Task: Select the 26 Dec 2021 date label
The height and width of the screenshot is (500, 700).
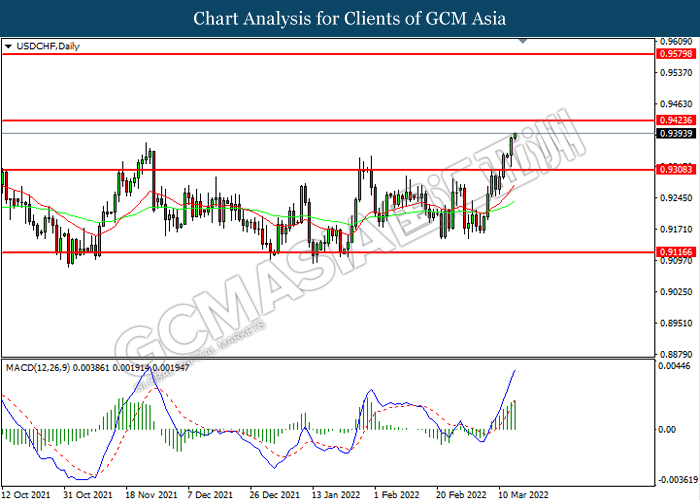Action: point(274,495)
